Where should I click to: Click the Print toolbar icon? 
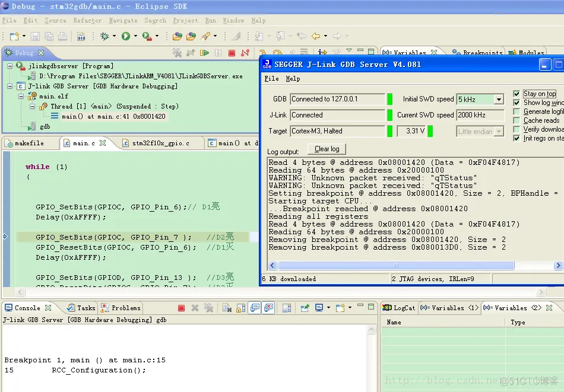point(62,36)
